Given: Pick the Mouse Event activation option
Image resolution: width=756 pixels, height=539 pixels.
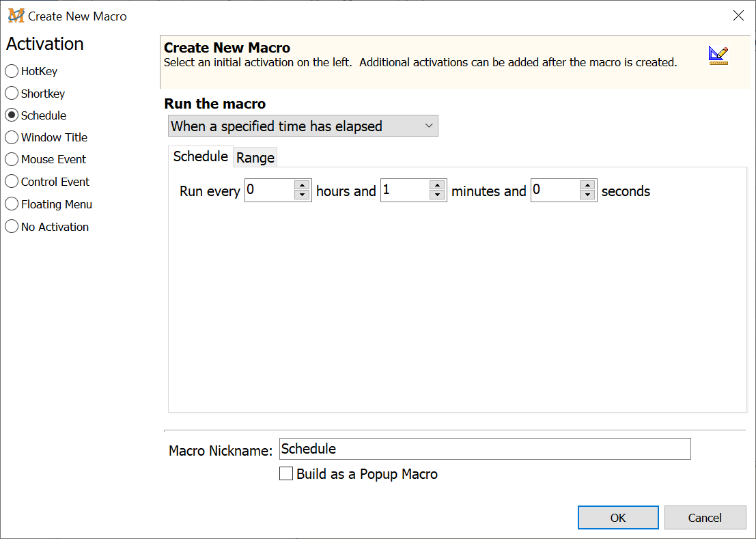Looking at the screenshot, I should click(12, 159).
